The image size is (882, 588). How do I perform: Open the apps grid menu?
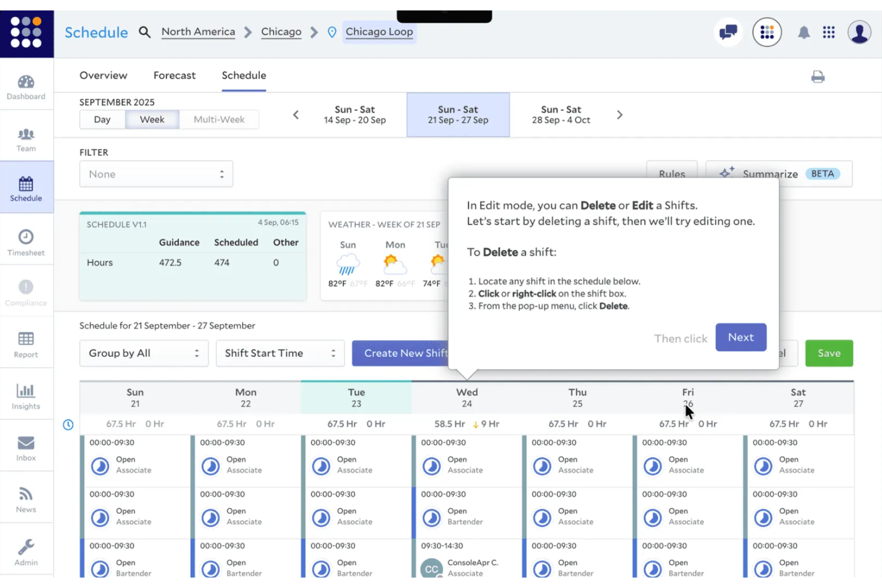coord(829,32)
